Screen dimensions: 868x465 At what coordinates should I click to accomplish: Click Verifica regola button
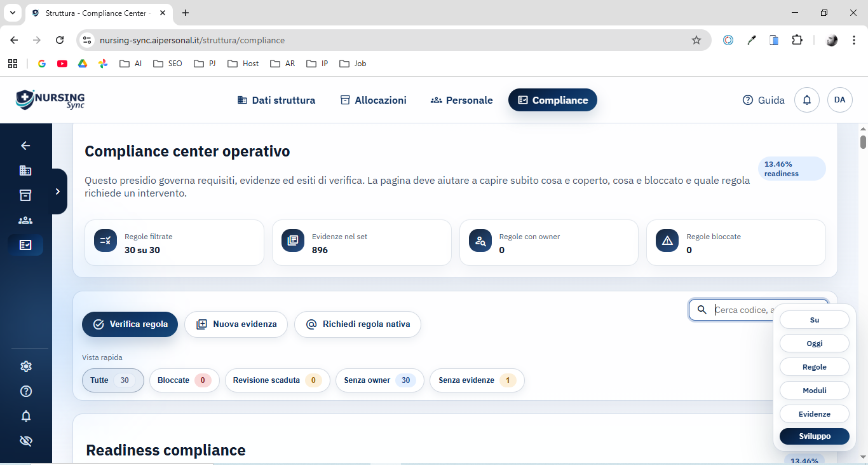pyautogui.click(x=130, y=324)
